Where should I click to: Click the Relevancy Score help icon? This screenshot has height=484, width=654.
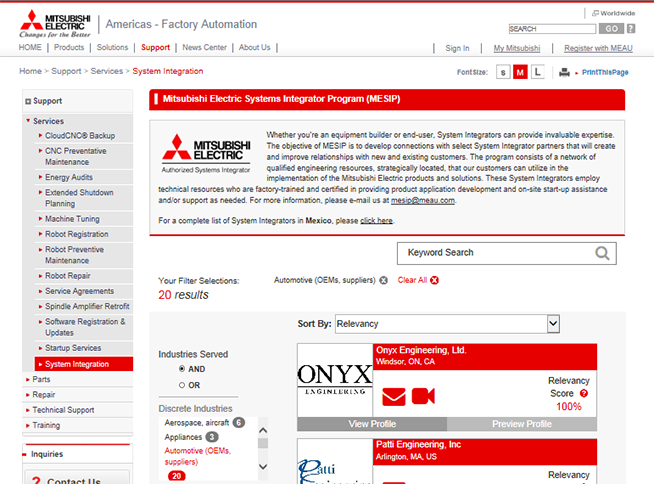point(583,393)
